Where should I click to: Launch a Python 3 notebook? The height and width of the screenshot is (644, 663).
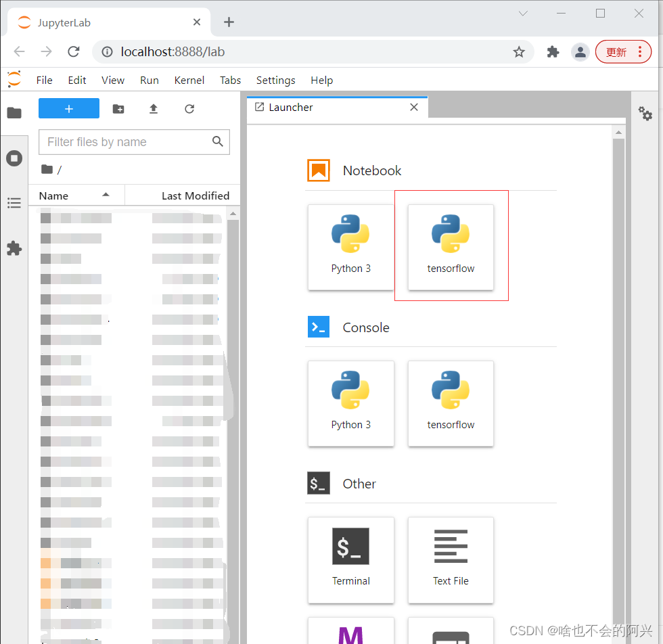tap(350, 247)
